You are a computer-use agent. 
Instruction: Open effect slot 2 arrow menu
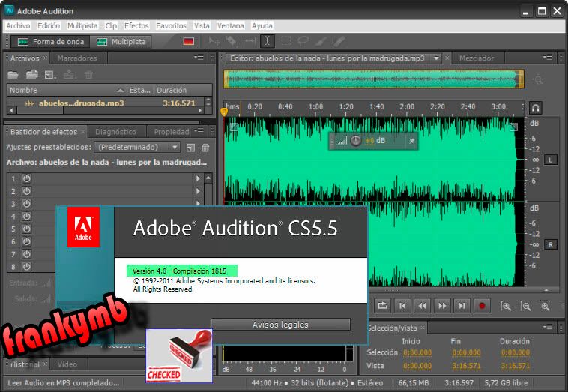point(198,191)
